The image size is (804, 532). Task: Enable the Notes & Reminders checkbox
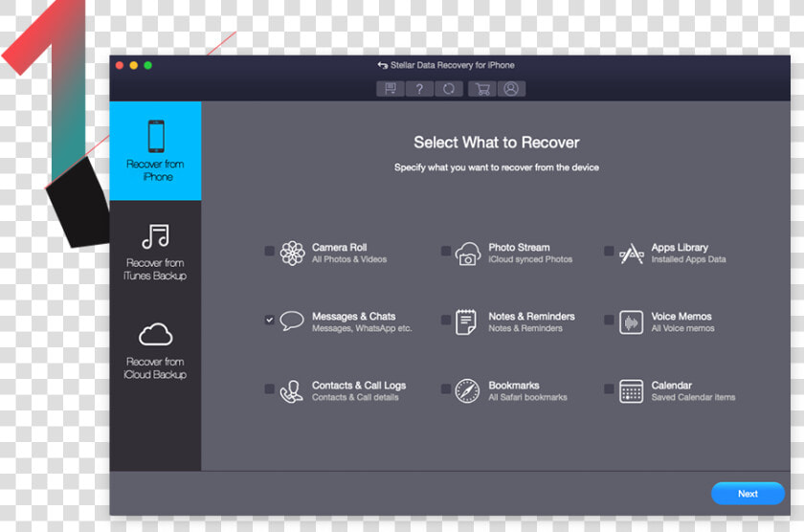click(446, 320)
